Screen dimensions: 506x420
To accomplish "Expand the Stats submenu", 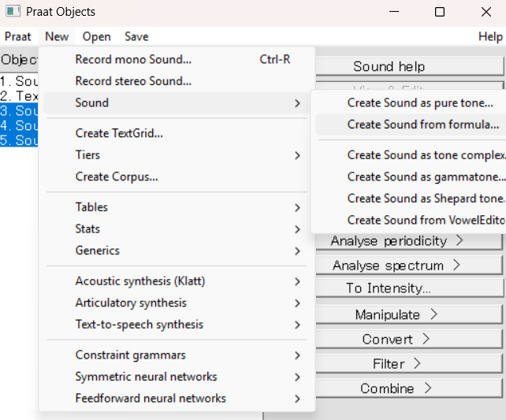I will click(x=177, y=229).
